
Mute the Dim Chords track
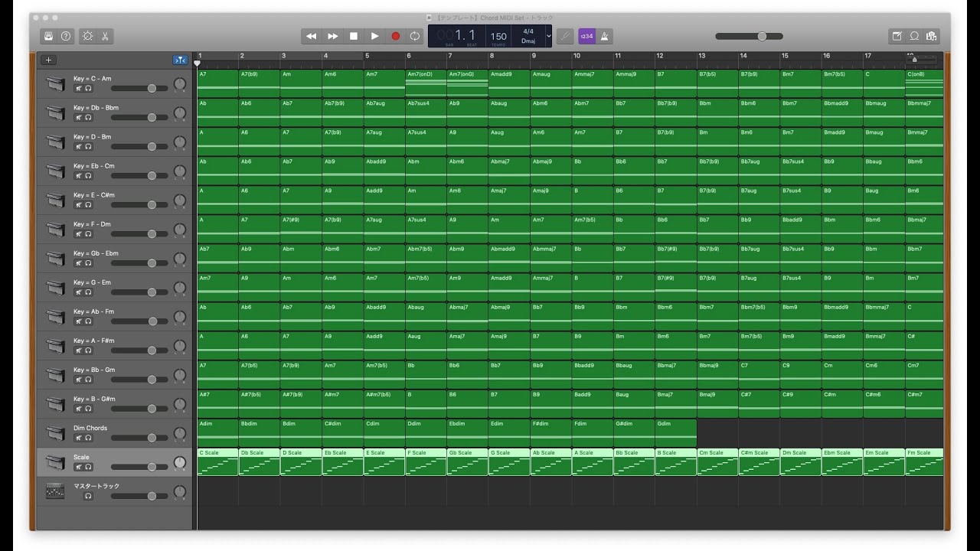tap(78, 438)
